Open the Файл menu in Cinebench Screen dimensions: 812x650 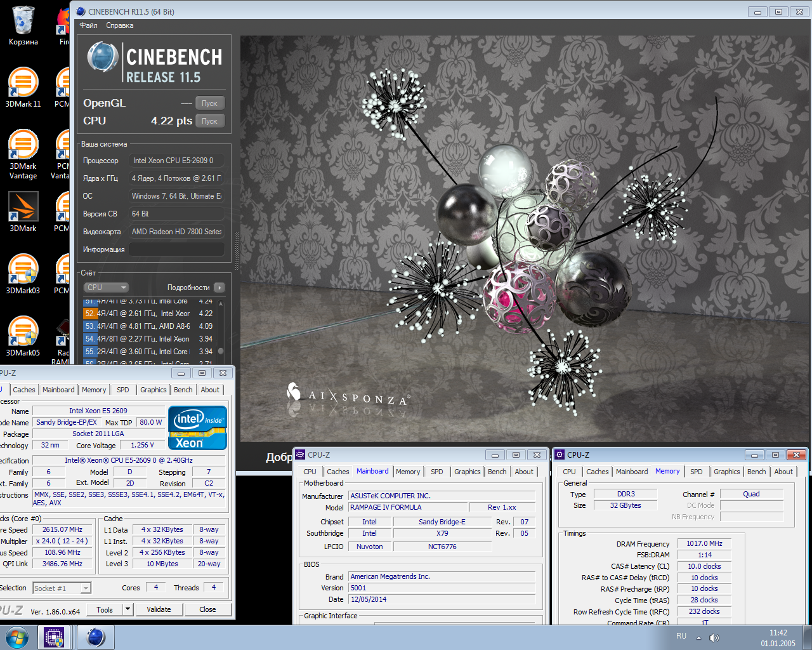(89, 25)
